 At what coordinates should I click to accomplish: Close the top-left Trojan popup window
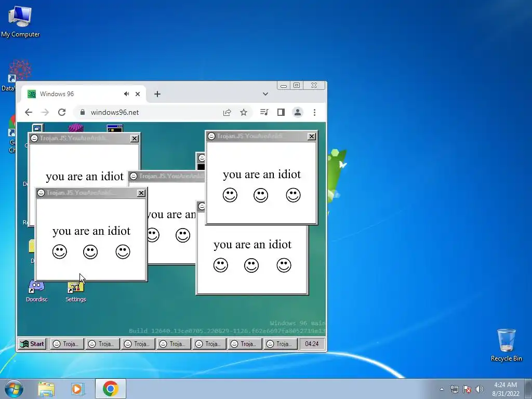click(135, 138)
